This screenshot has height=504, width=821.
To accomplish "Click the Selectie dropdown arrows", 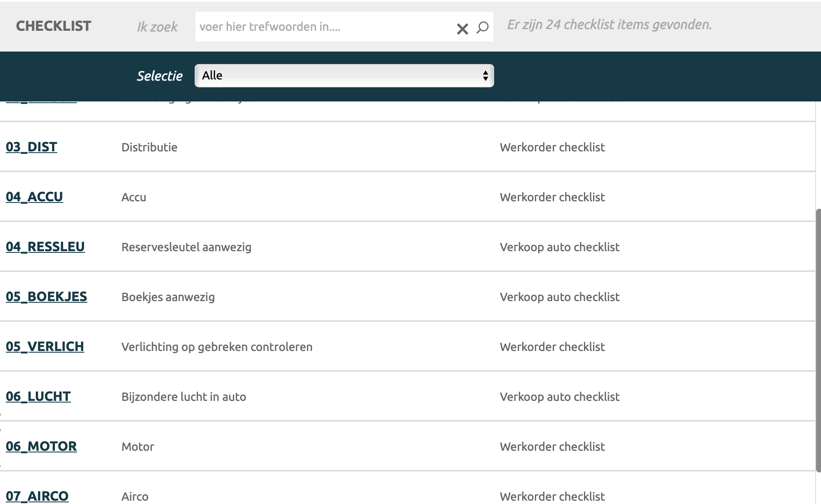I will (485, 76).
